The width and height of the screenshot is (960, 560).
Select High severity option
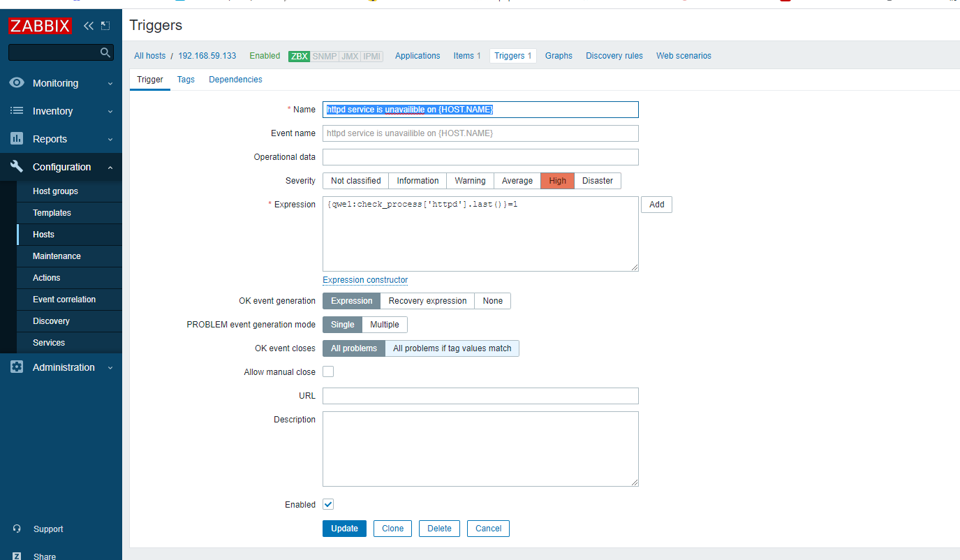click(x=558, y=181)
